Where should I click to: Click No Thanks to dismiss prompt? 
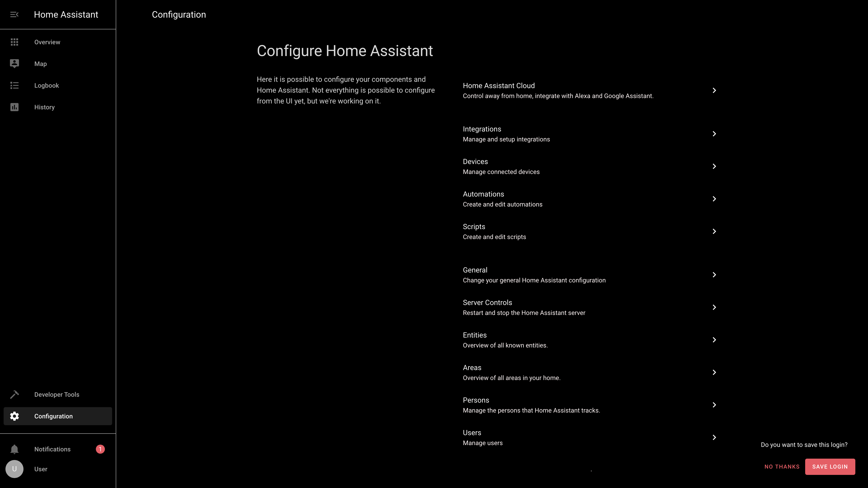782,467
